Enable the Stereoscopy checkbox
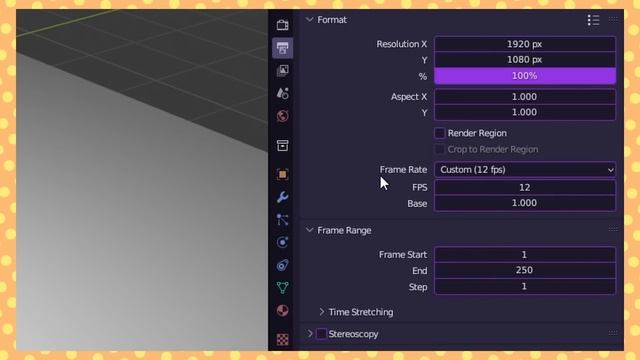Screen dimensions: 640x360 pyautogui.click(x=321, y=334)
